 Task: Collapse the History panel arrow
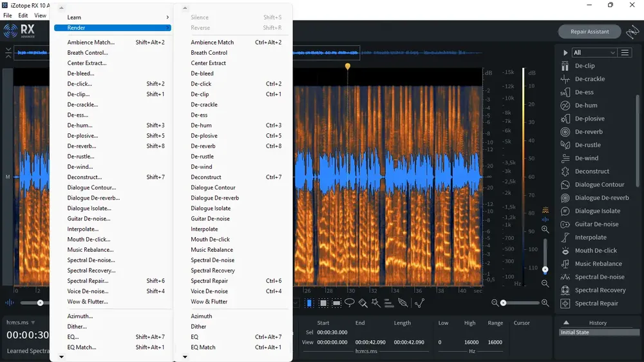(x=566, y=323)
